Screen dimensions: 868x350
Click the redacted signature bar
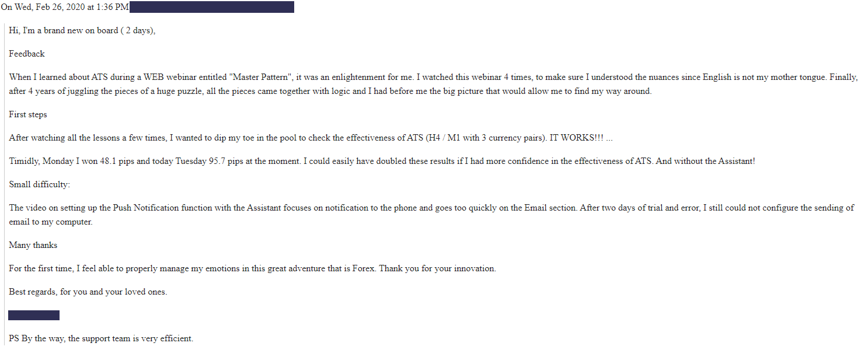click(x=34, y=315)
